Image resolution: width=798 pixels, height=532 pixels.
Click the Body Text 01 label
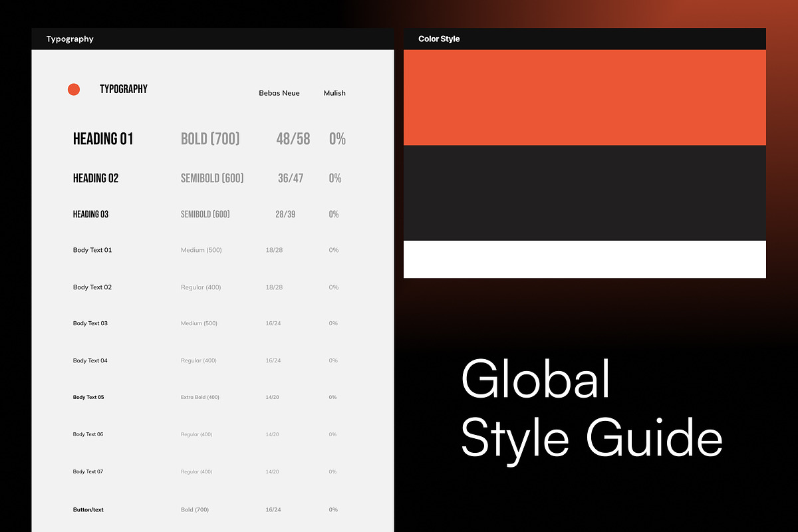coord(92,250)
